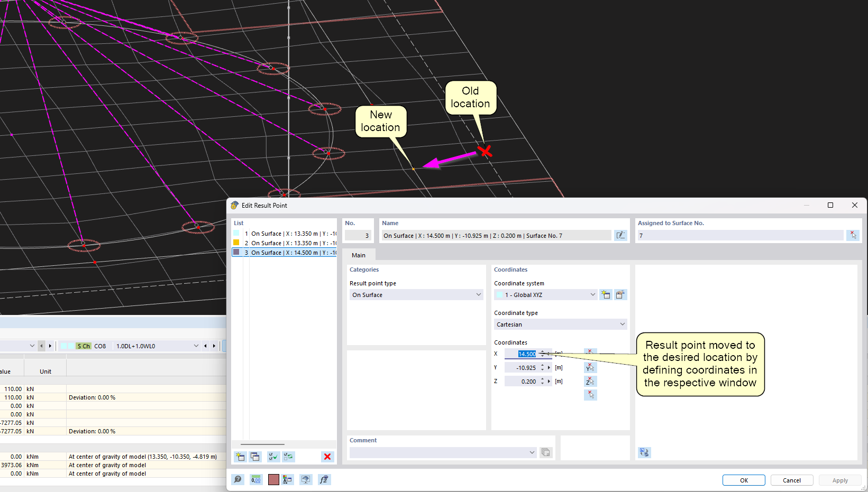Create a new coordinate system
Screen dimensions: 868x492
pos(606,295)
